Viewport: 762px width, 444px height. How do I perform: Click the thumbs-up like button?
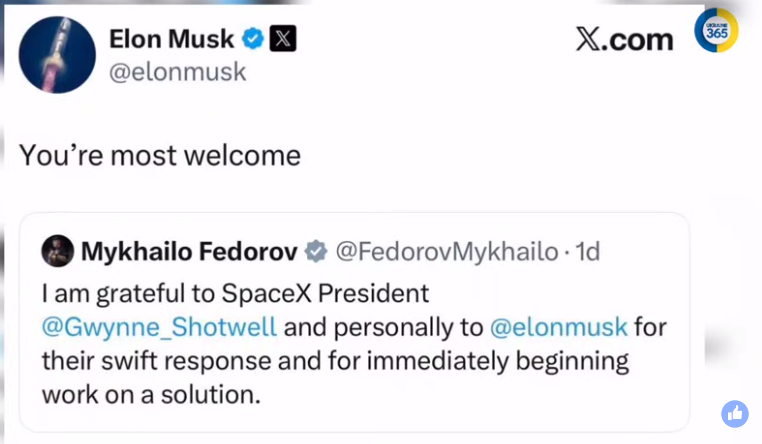pos(735,414)
